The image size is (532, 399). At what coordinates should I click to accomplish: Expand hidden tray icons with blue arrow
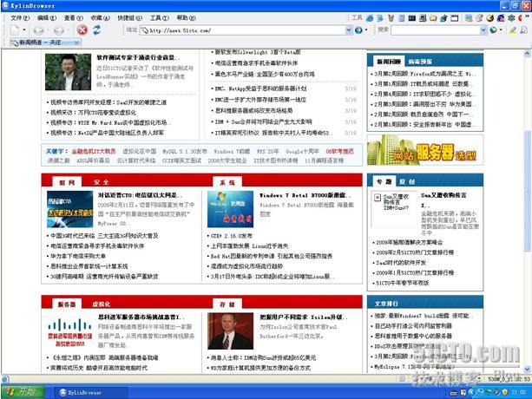(x=471, y=392)
